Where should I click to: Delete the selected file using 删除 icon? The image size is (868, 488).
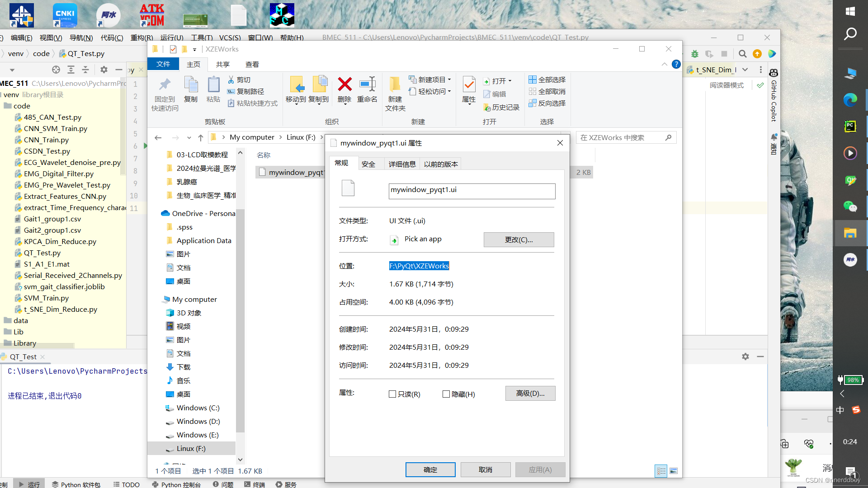pyautogui.click(x=344, y=89)
